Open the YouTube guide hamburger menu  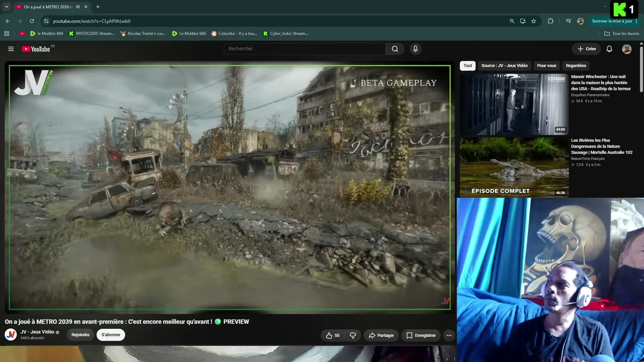pyautogui.click(x=11, y=49)
